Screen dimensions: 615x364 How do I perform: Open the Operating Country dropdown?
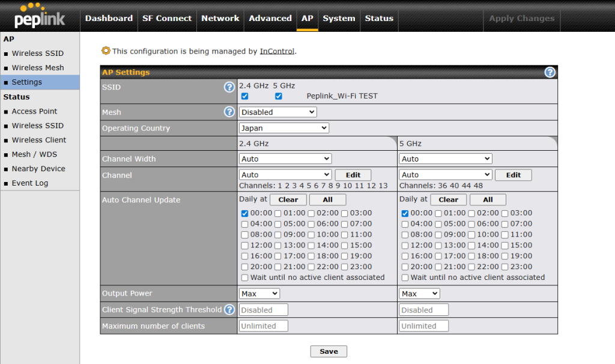coord(283,128)
